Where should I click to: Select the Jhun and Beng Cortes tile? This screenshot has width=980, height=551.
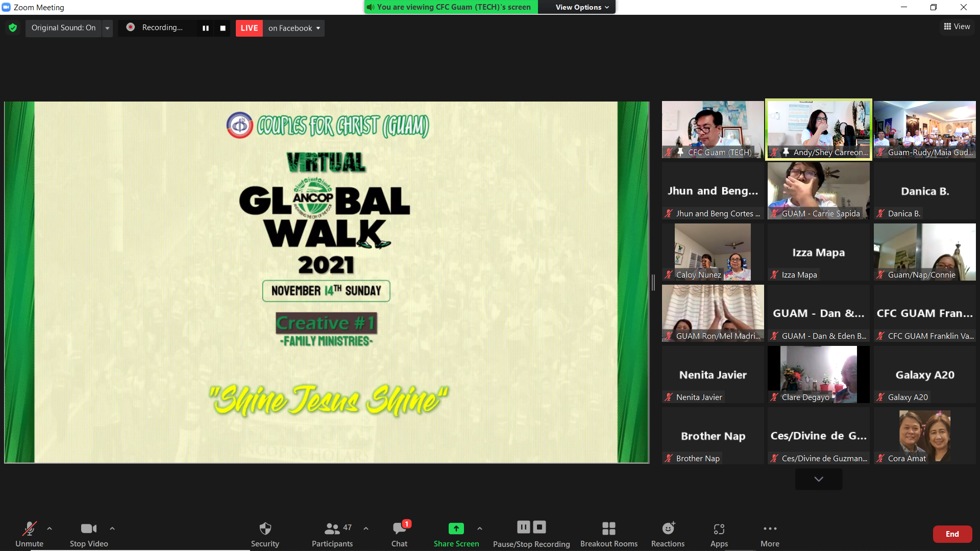713,191
